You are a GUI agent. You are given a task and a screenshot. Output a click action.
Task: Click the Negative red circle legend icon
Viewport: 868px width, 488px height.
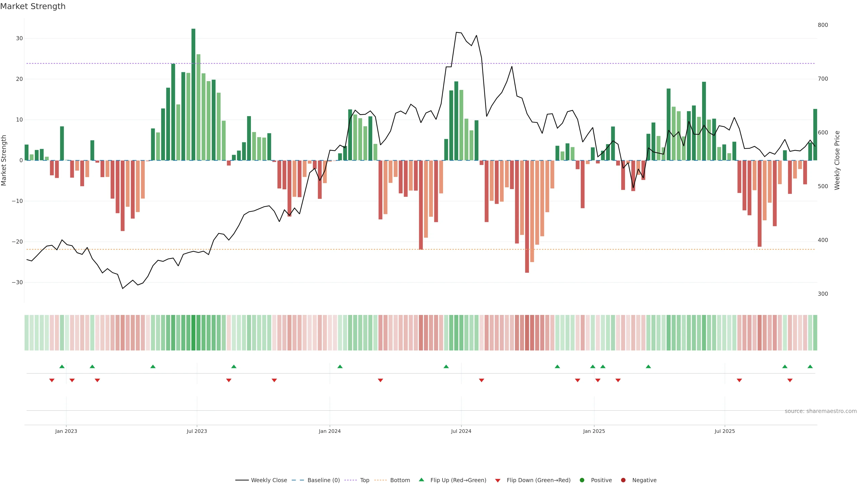pos(623,480)
